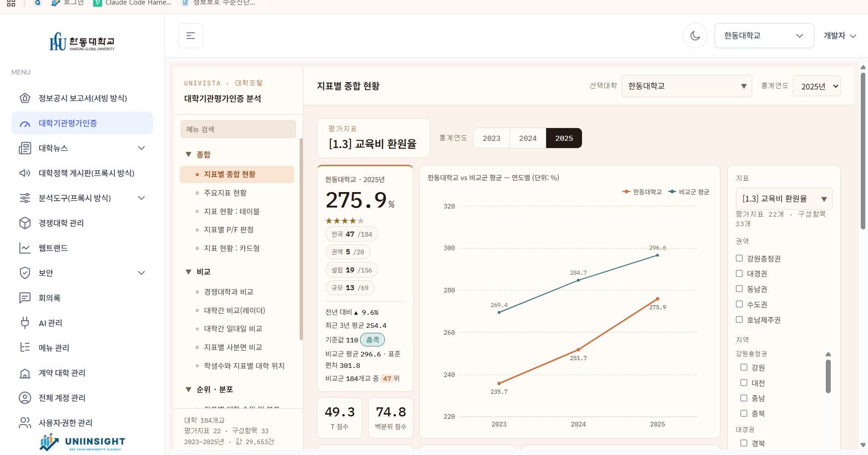Open 대학간 비교(레이더) link
The image size is (868, 455).
click(x=234, y=311)
